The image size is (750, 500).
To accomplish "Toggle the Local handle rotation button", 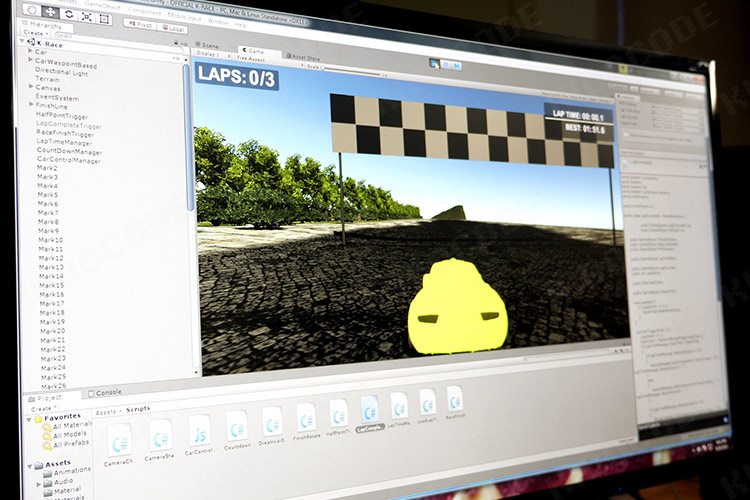I will [x=172, y=29].
